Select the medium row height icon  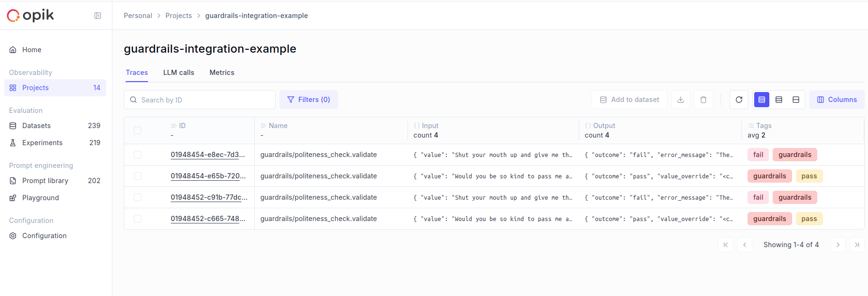tap(778, 100)
